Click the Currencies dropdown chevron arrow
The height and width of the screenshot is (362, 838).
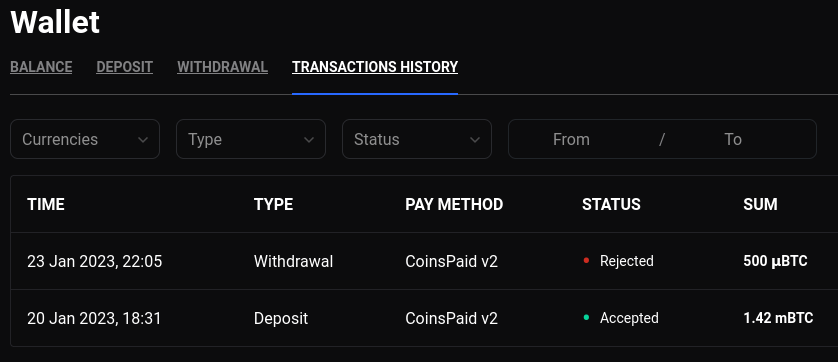coord(143,140)
